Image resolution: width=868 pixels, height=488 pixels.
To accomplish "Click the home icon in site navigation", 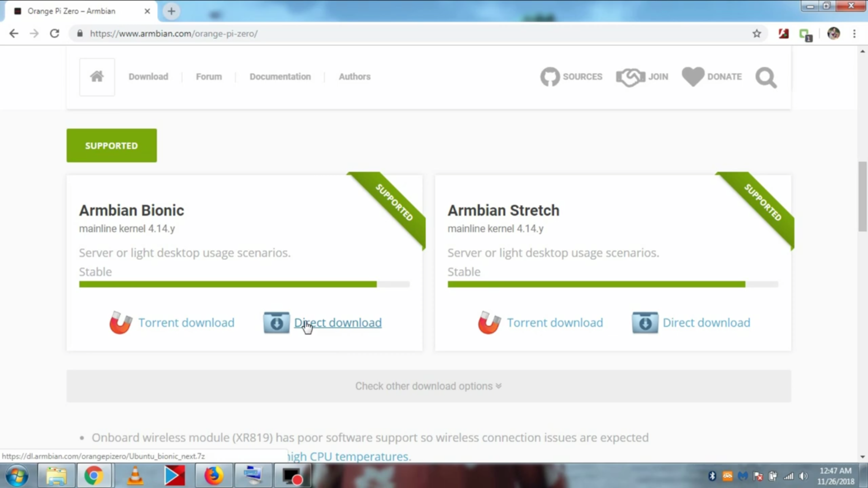I will point(97,76).
